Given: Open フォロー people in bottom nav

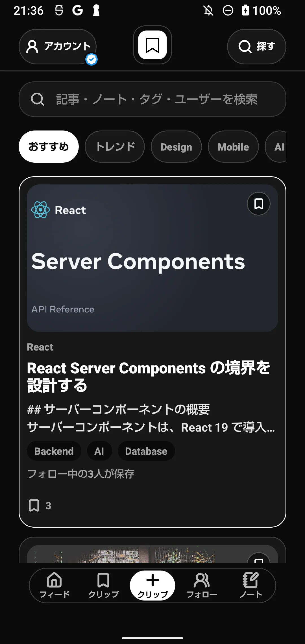Looking at the screenshot, I should pos(202,585).
